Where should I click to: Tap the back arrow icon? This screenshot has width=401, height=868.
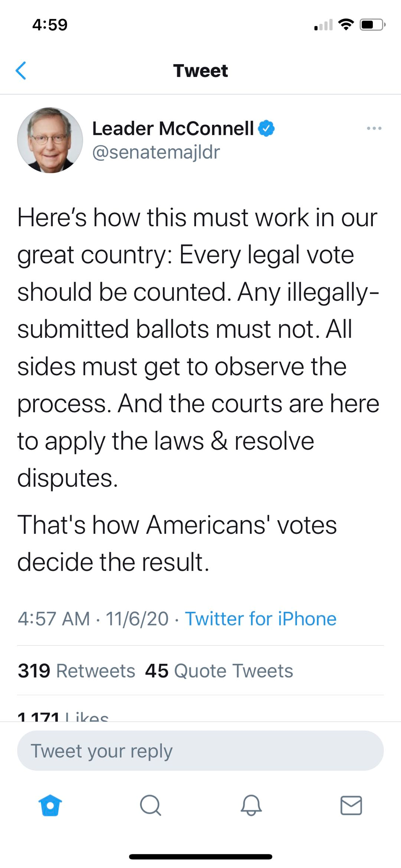coord(21,71)
